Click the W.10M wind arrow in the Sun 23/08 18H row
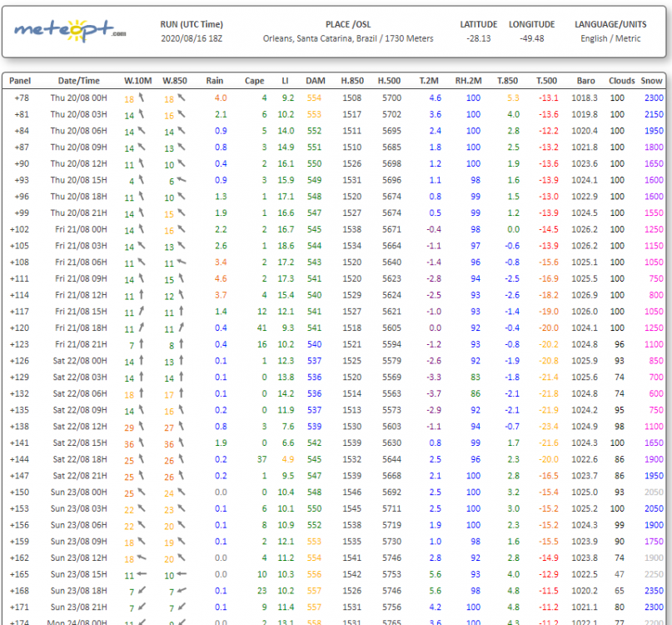This screenshot has height=625, width=672. click(142, 590)
